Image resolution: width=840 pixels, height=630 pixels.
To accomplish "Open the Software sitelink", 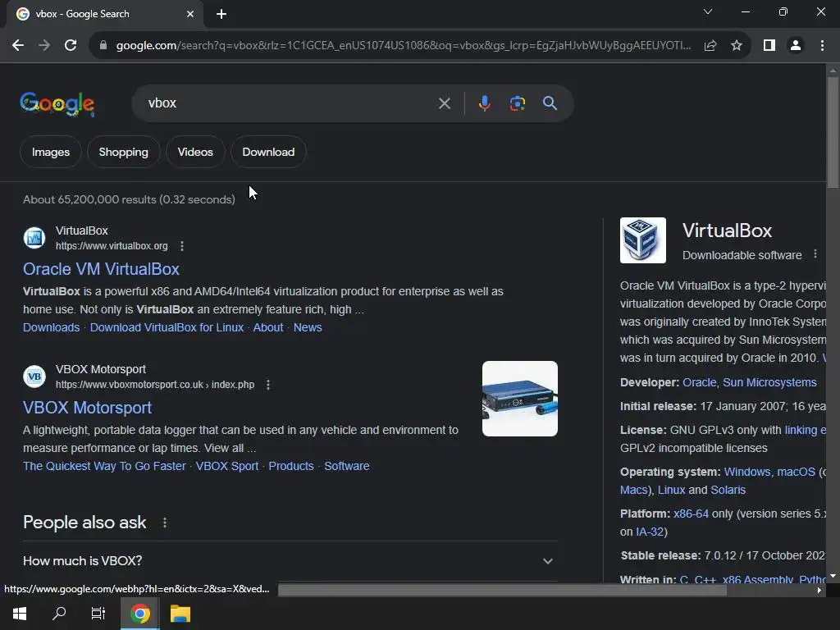I will pos(347,466).
